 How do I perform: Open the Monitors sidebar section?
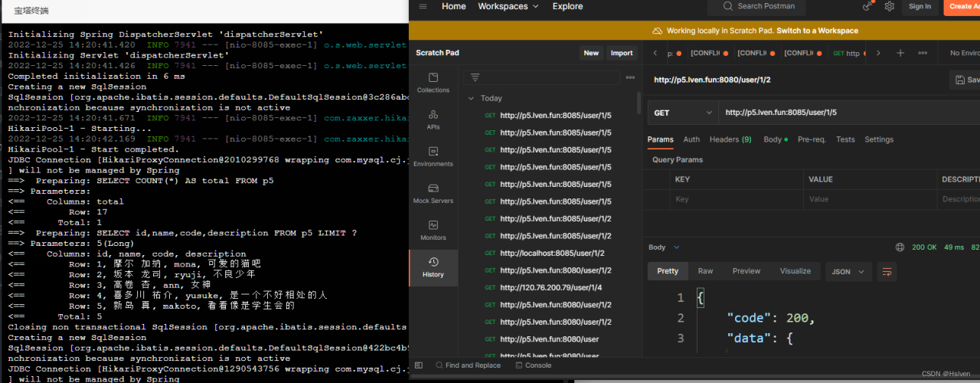click(433, 230)
